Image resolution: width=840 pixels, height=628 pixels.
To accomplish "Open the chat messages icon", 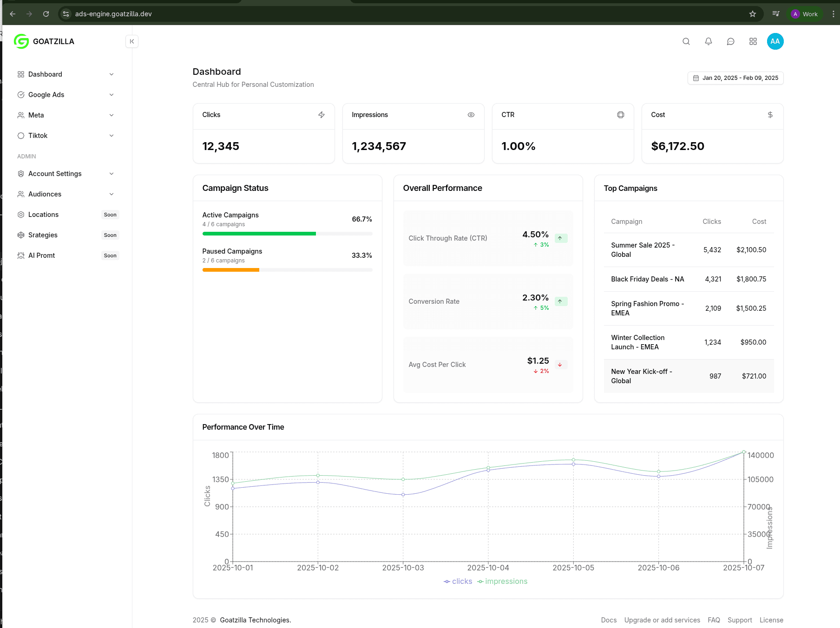I will point(730,41).
